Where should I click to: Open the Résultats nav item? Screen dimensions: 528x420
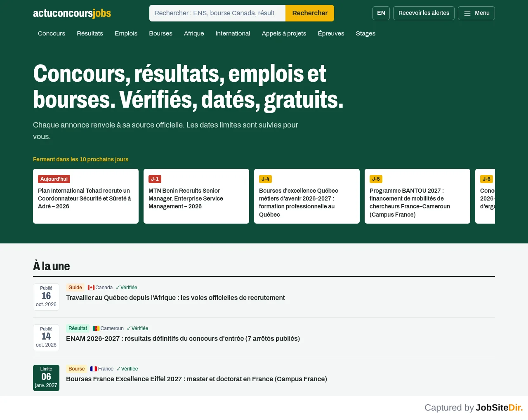click(x=90, y=33)
